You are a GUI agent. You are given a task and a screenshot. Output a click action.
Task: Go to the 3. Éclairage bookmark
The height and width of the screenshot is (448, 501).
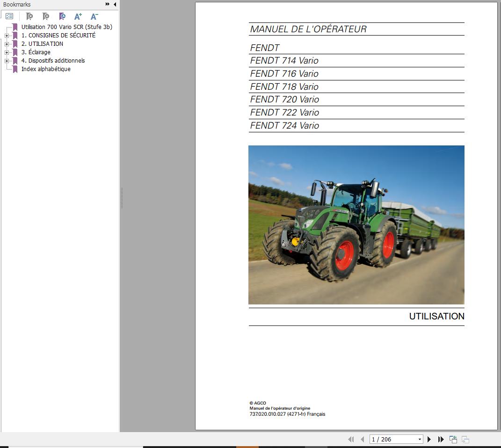point(36,52)
